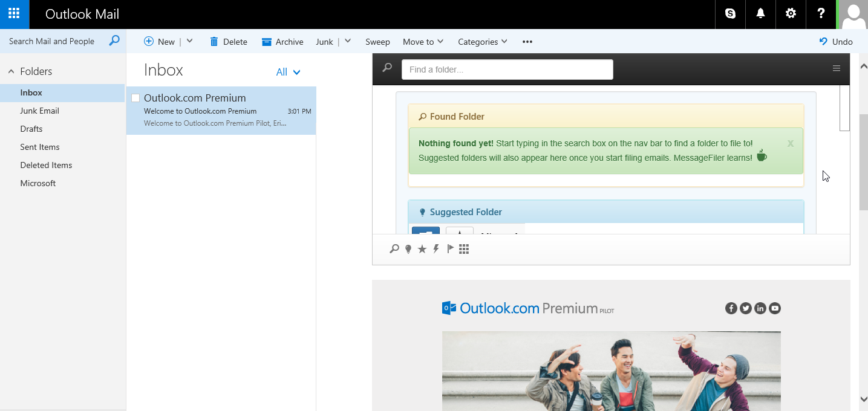Click the Undo arrow icon
The height and width of the screenshot is (411, 868).
[823, 42]
